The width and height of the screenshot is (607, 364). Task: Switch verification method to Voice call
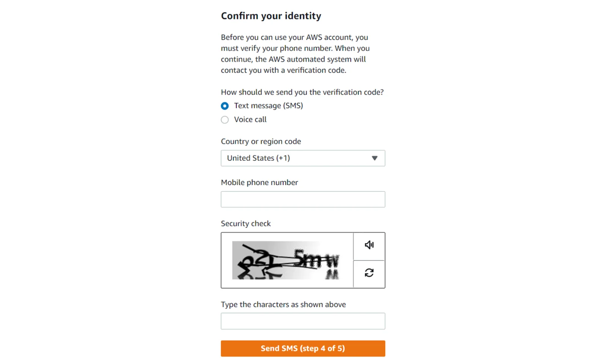click(x=225, y=119)
